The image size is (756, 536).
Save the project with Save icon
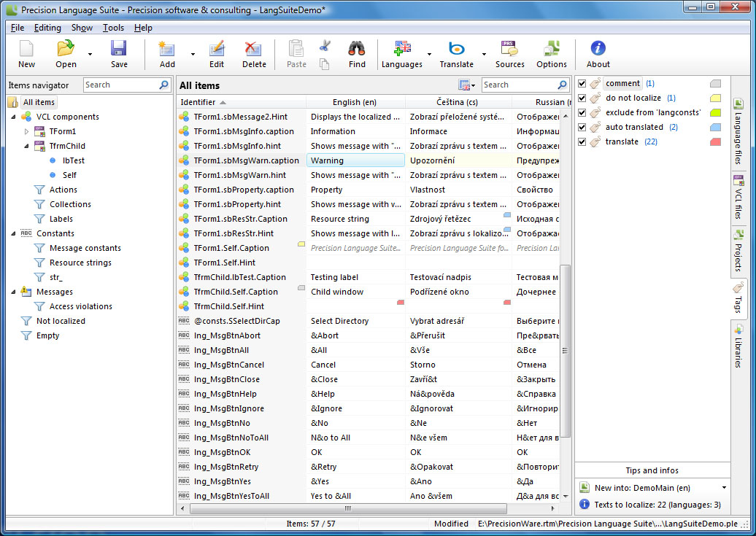pyautogui.click(x=119, y=49)
